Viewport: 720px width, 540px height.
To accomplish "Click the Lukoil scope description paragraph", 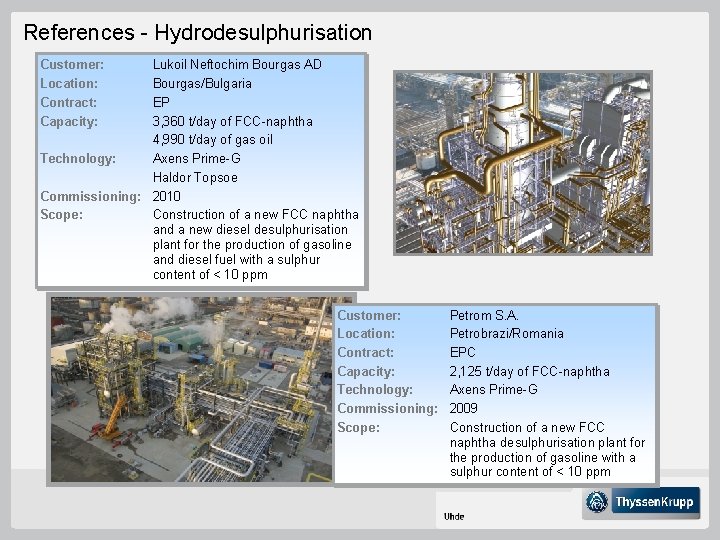I will point(256,244).
